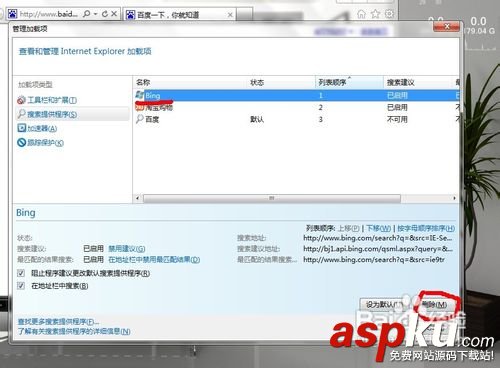The width and height of the screenshot is (500, 368).
Task: Click the 默认 status cell of 百度
Action: coord(257,119)
